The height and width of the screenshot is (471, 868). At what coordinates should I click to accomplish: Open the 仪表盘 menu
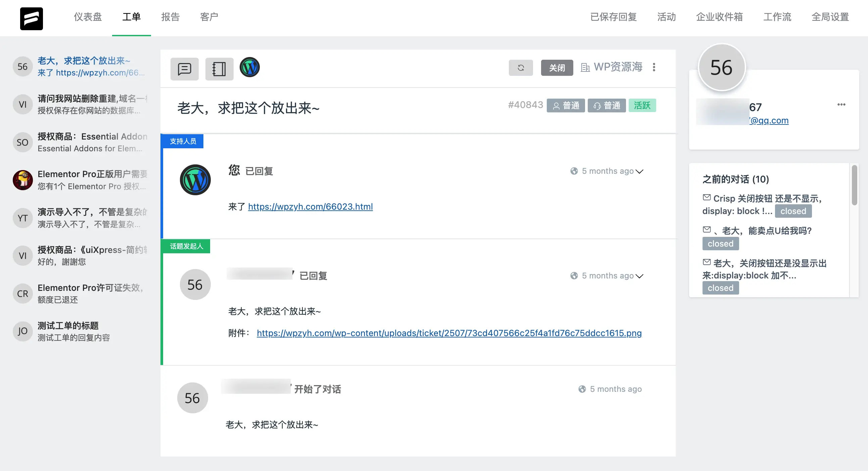[88, 17]
